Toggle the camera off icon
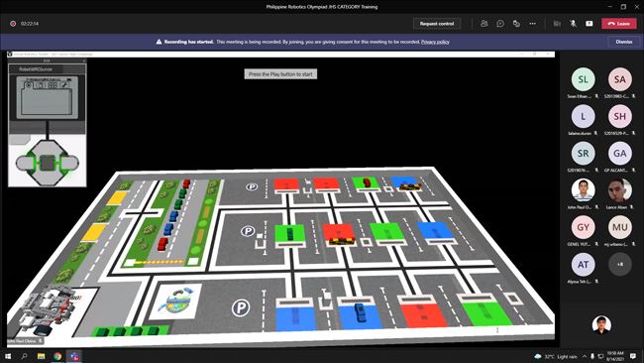Viewport: 644px width, 363px height. tap(557, 24)
